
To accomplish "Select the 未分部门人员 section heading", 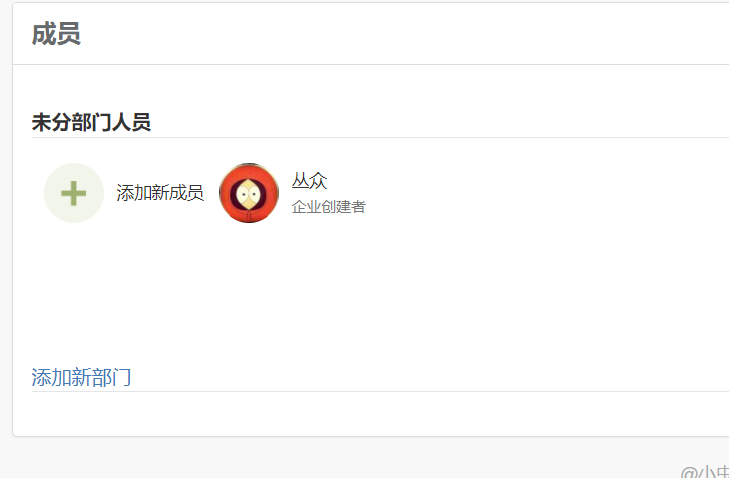I will [x=91, y=122].
